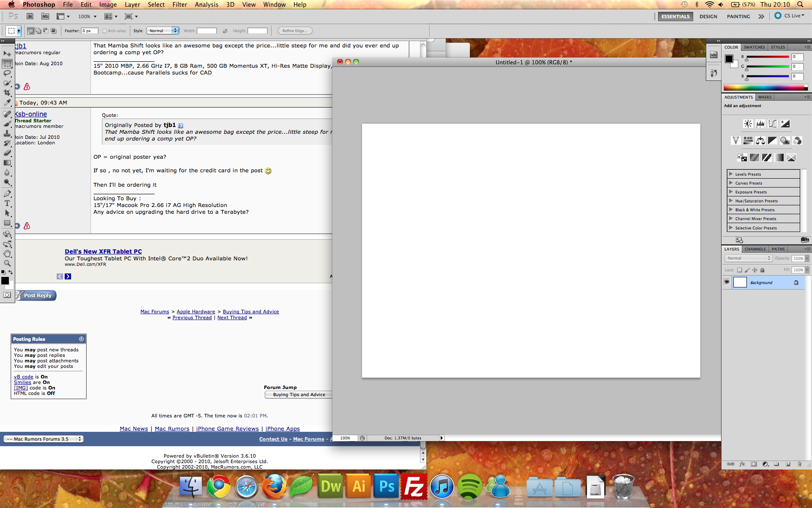Image resolution: width=812 pixels, height=508 pixels.
Task: Select the Path Selection tool
Action: pyautogui.click(x=7, y=213)
